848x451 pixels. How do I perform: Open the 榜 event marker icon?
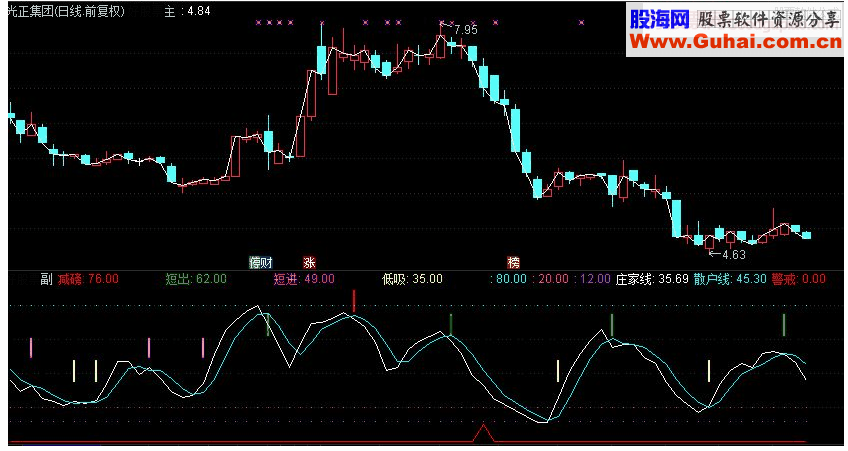coord(513,263)
